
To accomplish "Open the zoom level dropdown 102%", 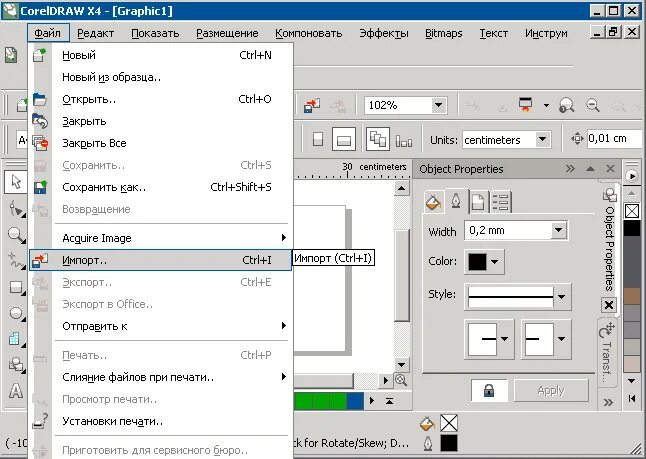I will tap(438, 105).
